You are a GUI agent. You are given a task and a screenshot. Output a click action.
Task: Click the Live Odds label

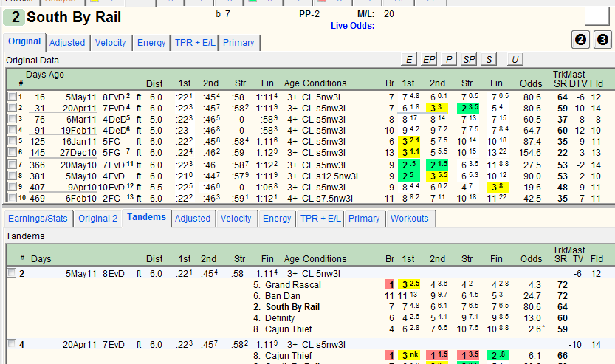point(353,26)
